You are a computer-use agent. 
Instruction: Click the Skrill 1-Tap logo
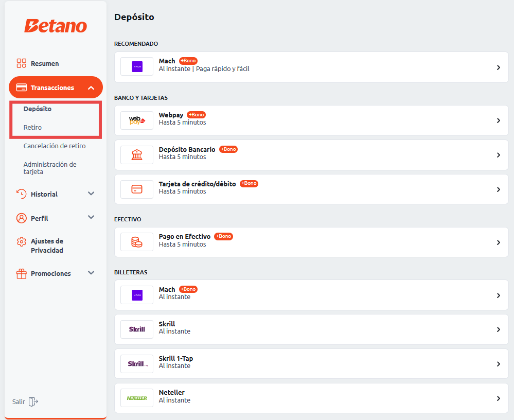click(x=137, y=364)
